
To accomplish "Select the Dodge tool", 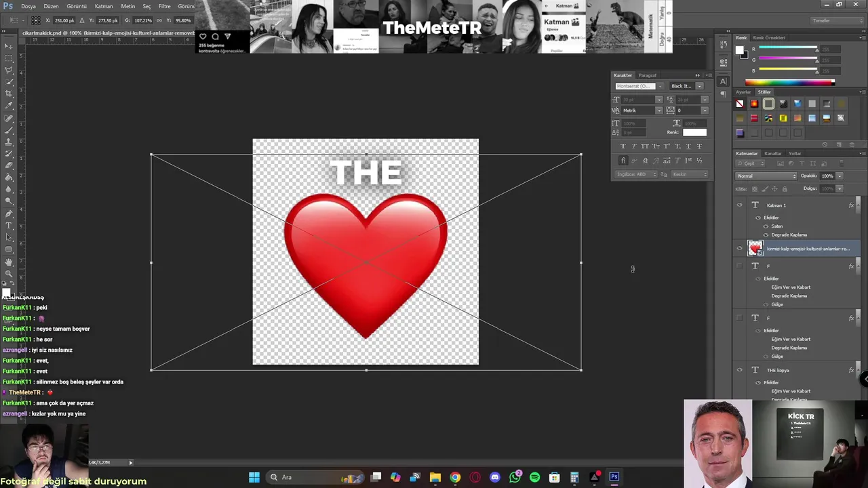I will (x=9, y=201).
